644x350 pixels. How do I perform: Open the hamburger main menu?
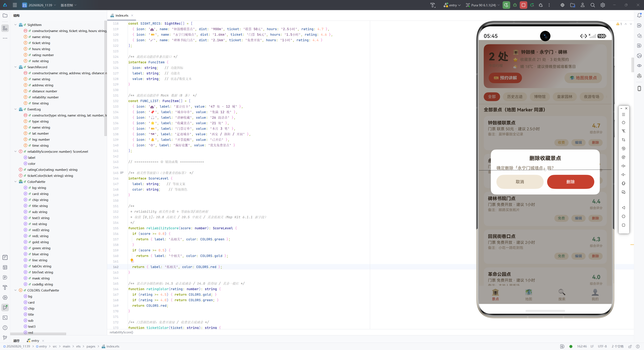click(x=15, y=5)
